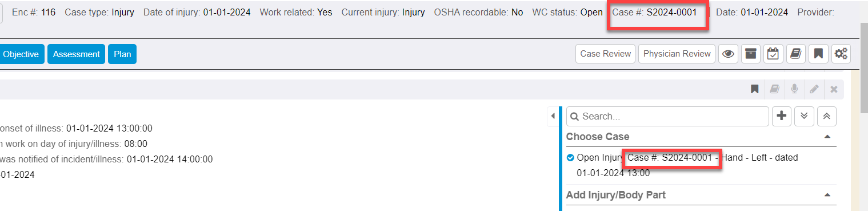Click the Case Review button

(605, 54)
